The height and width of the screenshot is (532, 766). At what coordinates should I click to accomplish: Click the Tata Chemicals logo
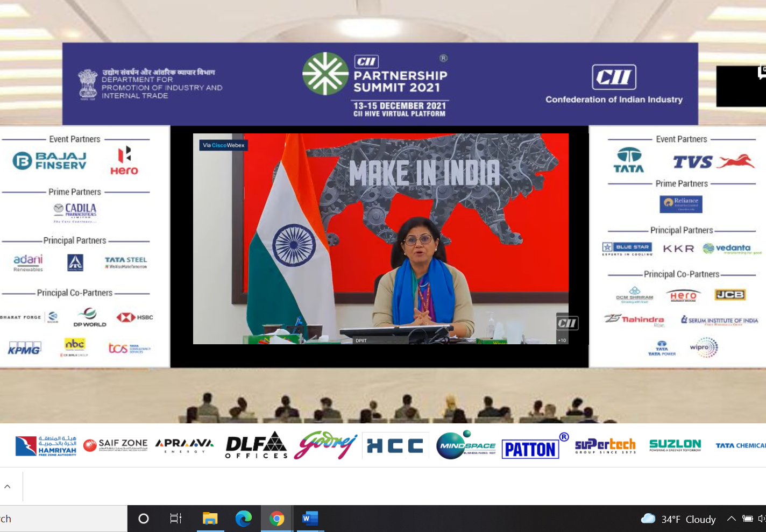[741, 445]
